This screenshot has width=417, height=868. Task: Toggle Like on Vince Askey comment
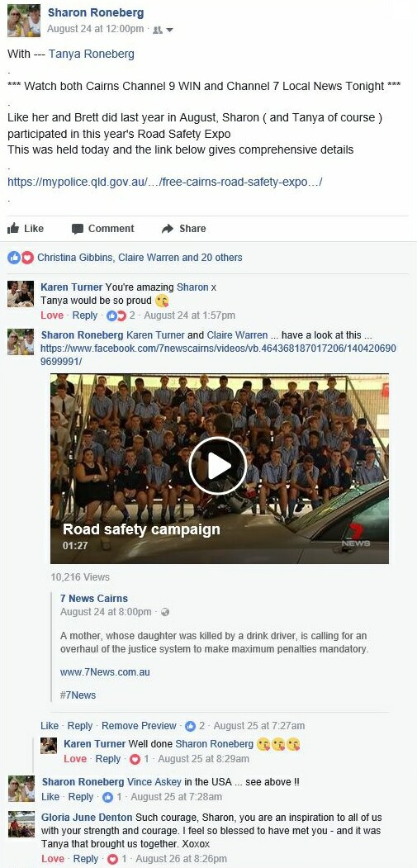(50, 797)
